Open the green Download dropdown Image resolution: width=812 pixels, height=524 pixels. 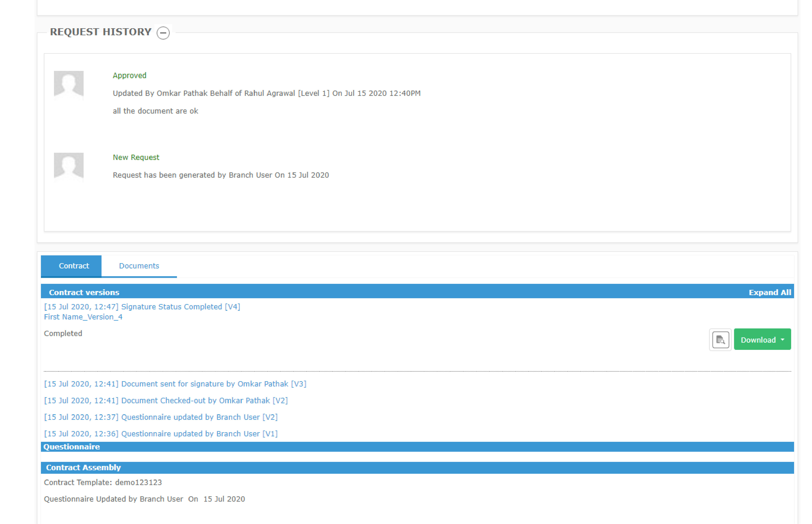[x=762, y=340]
